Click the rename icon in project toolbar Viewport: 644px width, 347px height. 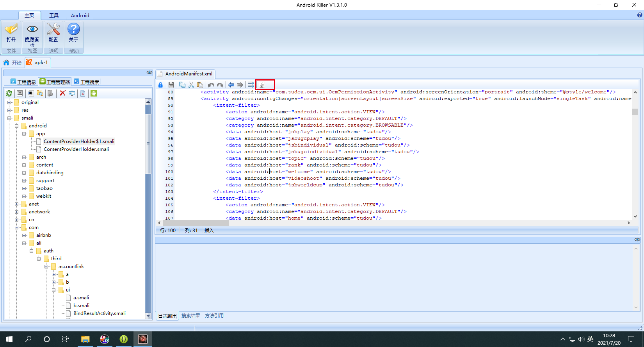72,93
